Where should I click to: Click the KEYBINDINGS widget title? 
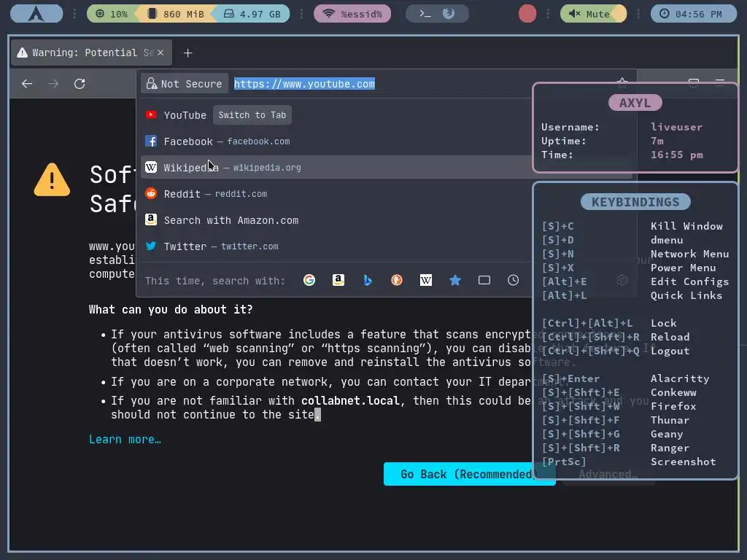(635, 202)
